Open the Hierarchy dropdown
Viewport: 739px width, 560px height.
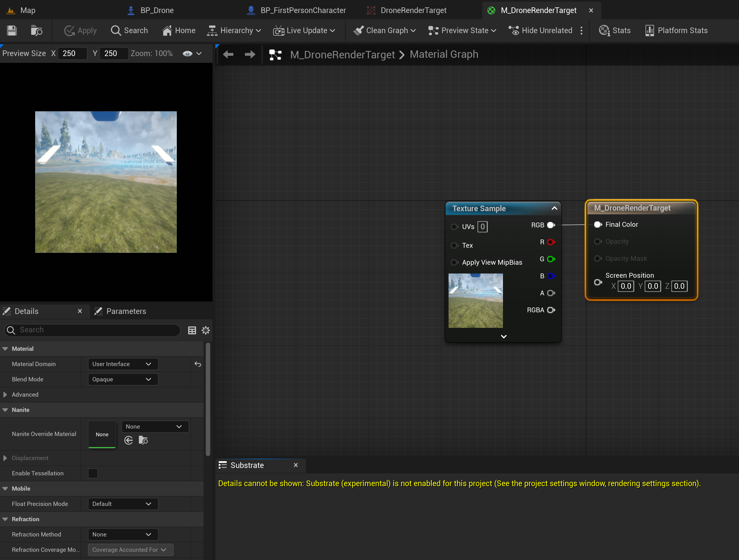pos(234,30)
